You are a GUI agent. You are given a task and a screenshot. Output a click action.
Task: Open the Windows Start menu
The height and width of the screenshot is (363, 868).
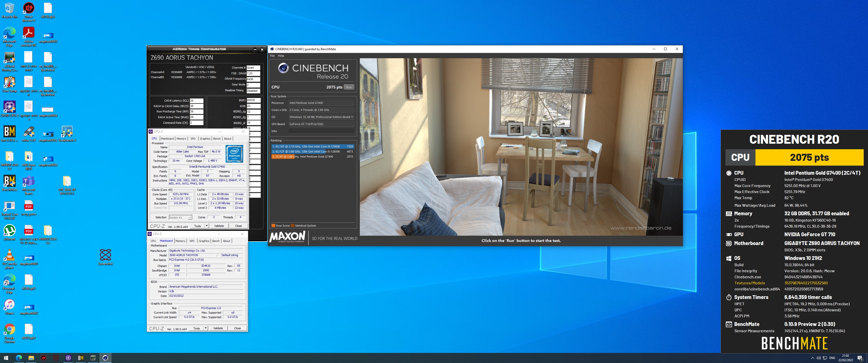coord(6,358)
